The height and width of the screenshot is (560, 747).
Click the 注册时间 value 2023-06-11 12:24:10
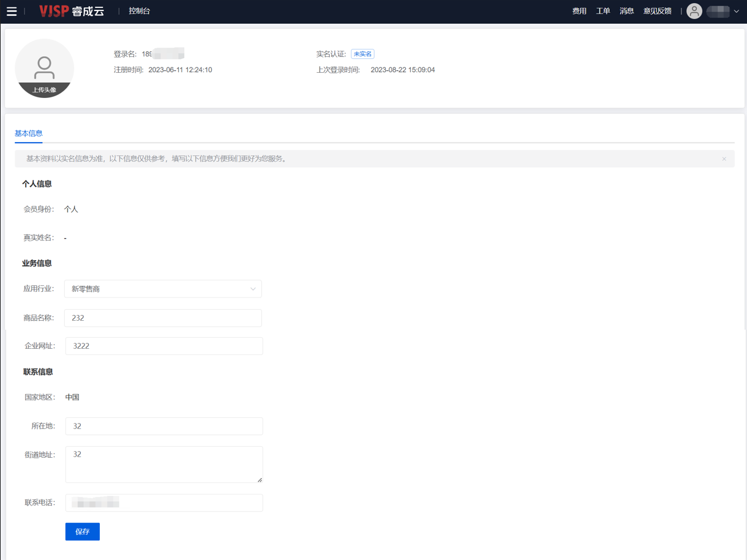pos(180,70)
